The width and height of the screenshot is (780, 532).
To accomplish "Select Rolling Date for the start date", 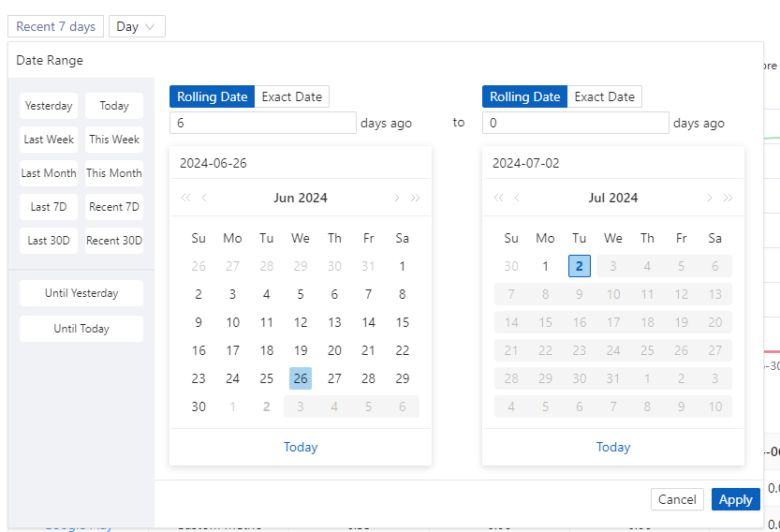I will [212, 96].
